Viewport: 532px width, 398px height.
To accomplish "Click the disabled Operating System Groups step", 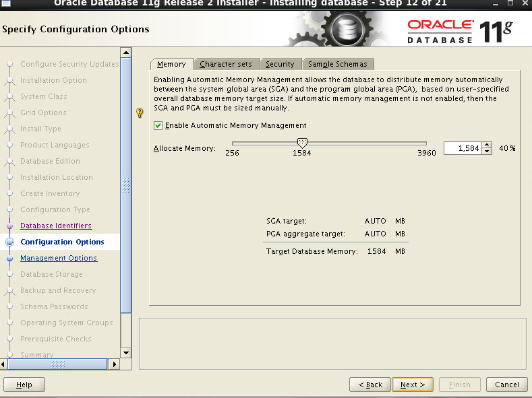I will [67, 323].
